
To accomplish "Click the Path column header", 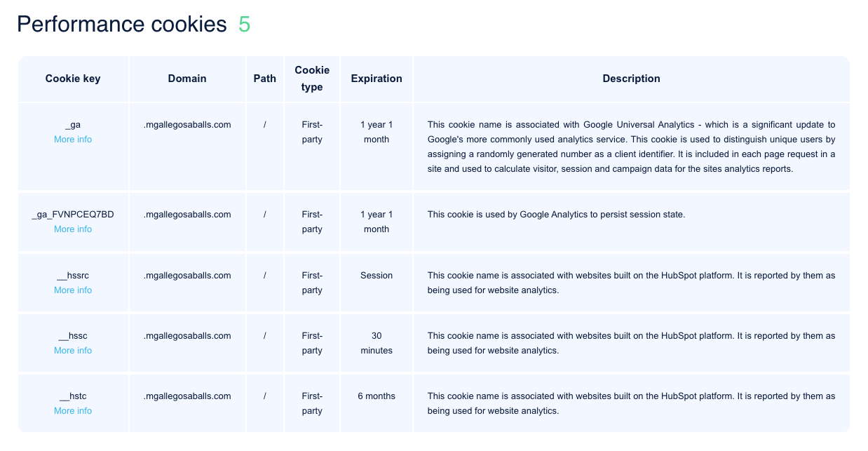I will [x=265, y=79].
